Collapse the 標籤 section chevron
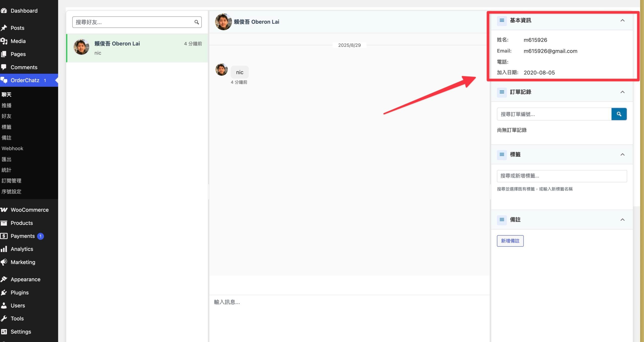 (x=622, y=155)
